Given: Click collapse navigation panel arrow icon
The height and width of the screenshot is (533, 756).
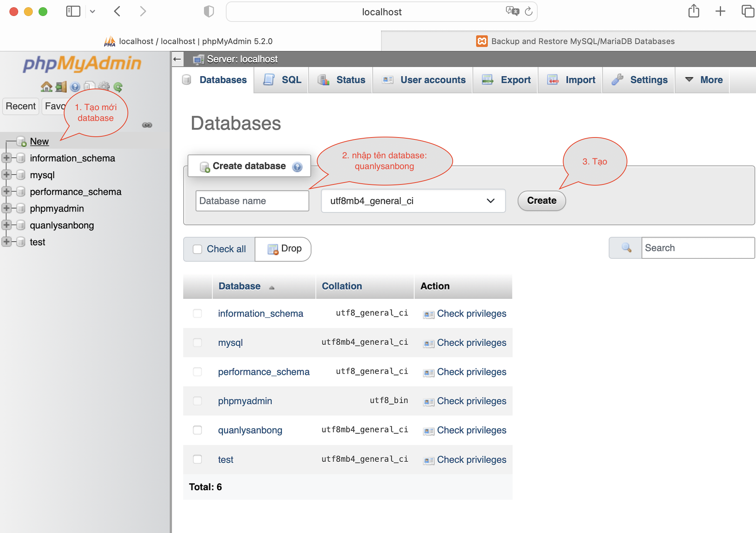Looking at the screenshot, I should [x=177, y=59].
